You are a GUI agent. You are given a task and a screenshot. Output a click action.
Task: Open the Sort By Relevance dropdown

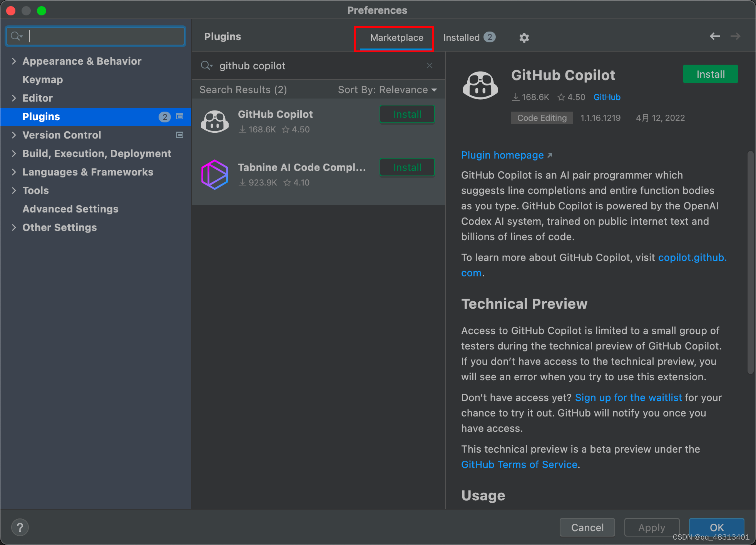(387, 90)
